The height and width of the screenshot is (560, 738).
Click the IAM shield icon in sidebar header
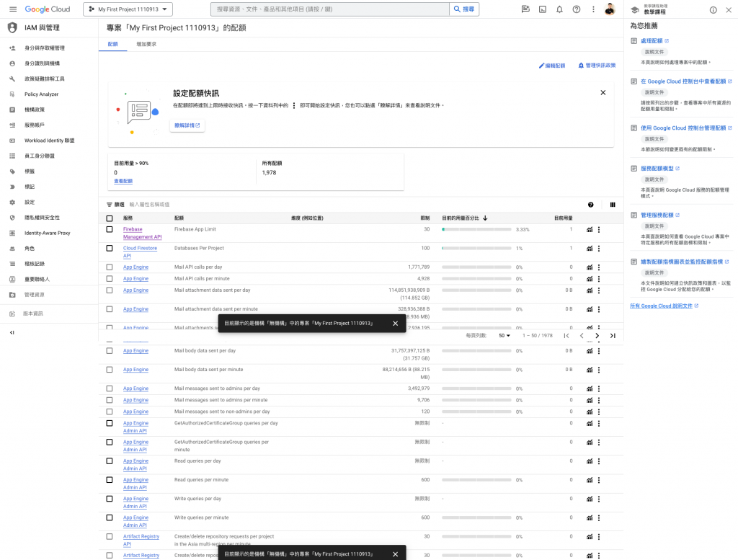pos(13,28)
